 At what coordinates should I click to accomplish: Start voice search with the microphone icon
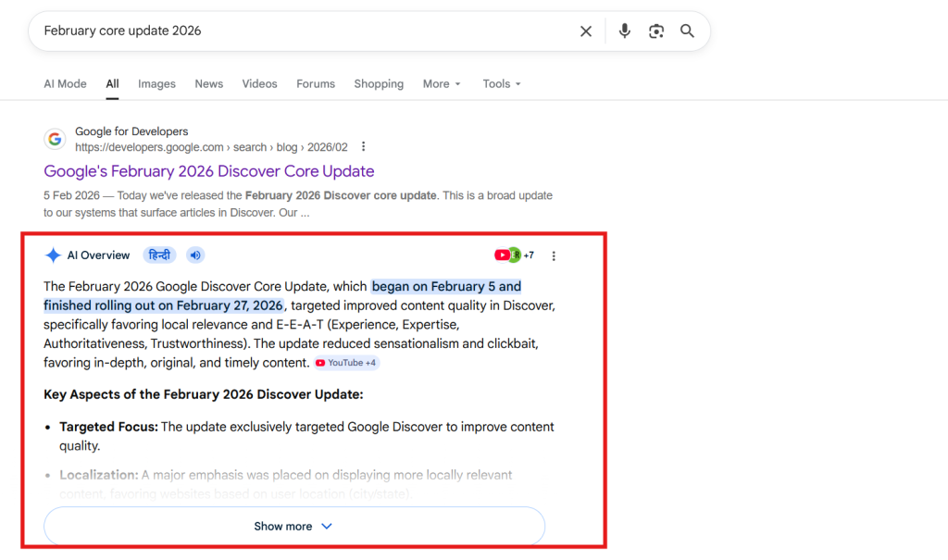pos(625,31)
